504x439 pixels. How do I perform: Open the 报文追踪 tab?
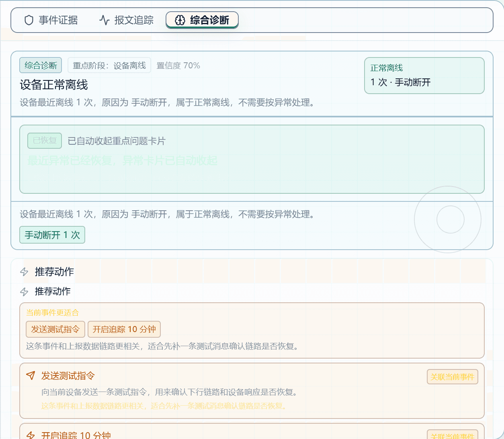coord(127,20)
